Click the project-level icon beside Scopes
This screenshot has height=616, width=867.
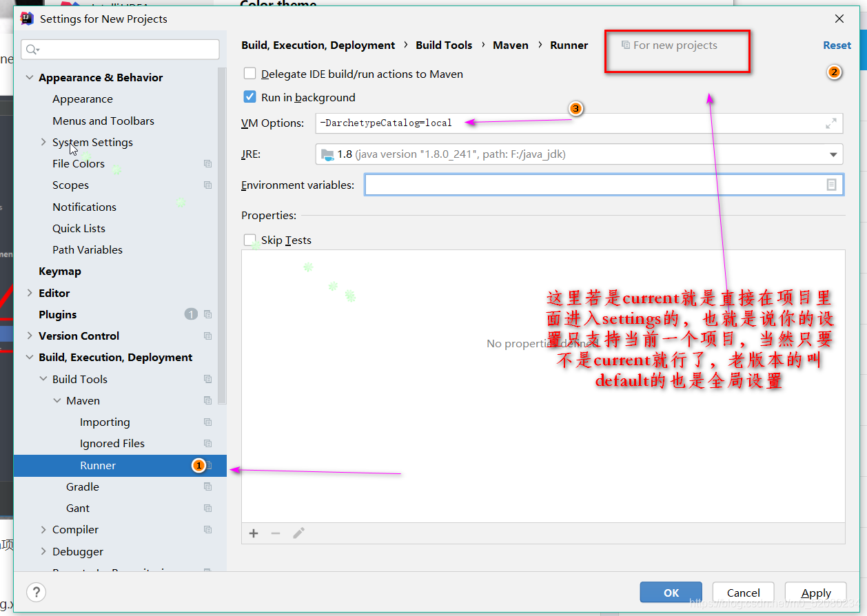tap(207, 185)
